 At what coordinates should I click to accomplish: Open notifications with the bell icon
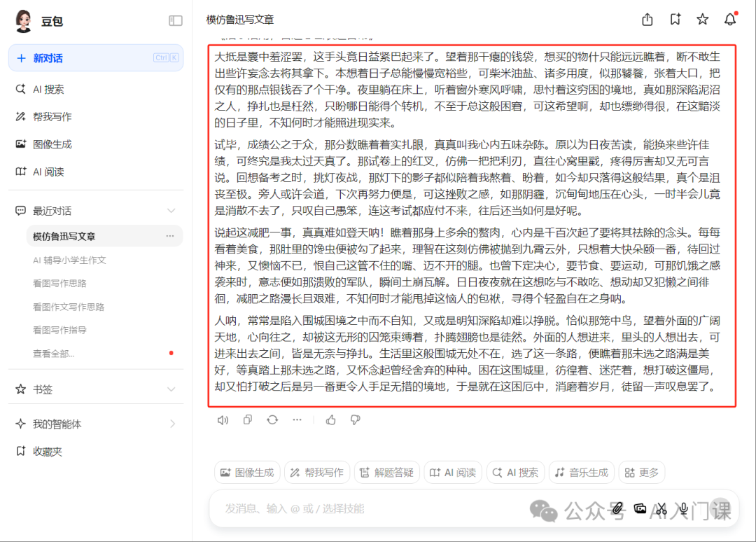click(730, 20)
